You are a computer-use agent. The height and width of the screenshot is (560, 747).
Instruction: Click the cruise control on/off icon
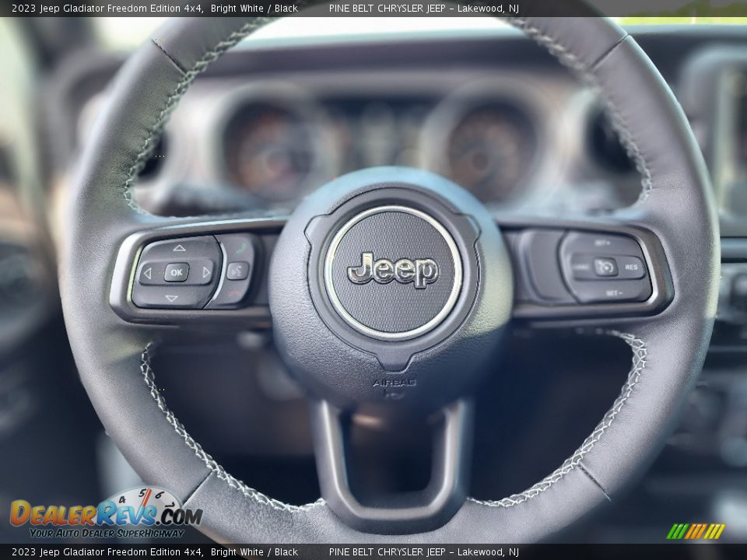(x=605, y=267)
